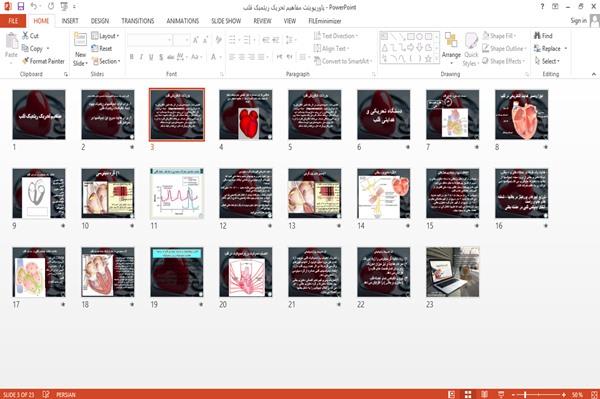600x399 pixels.
Task: Click the Format Painter tool
Action: tap(43, 61)
